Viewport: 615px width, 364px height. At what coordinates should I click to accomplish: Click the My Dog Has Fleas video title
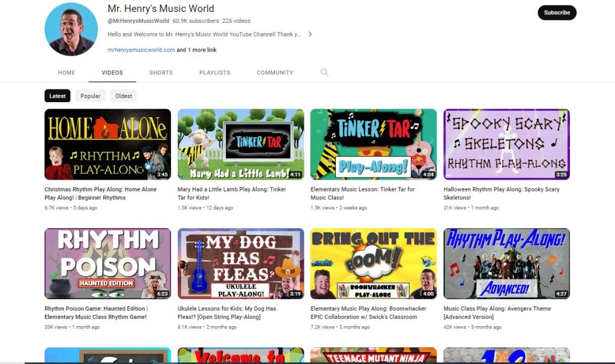click(227, 312)
